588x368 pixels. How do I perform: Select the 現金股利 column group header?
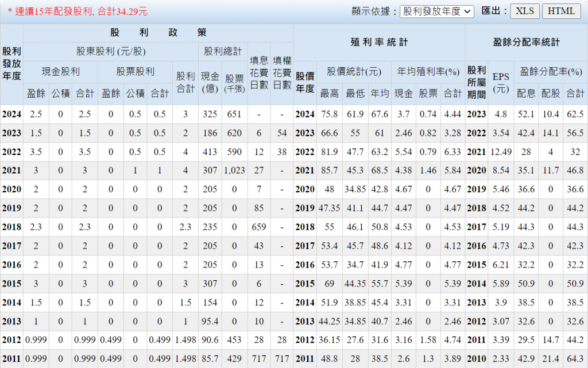[60, 72]
